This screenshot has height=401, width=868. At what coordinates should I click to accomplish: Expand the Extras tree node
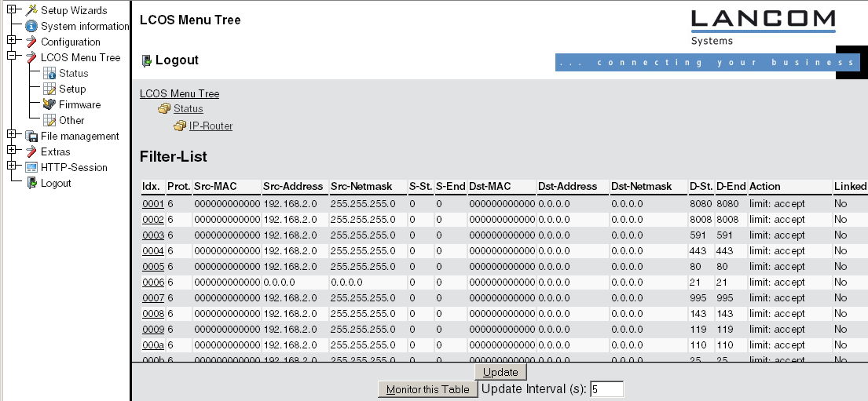(x=11, y=151)
